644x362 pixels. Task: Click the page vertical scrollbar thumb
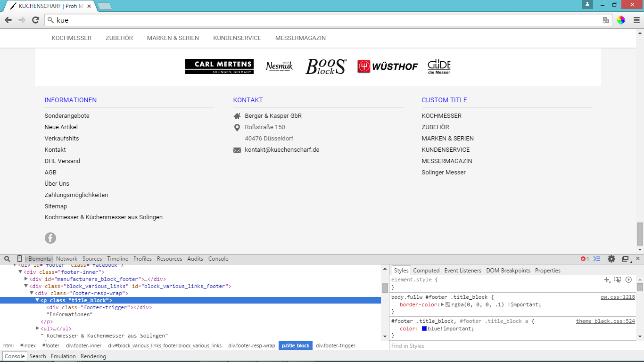[640, 234]
